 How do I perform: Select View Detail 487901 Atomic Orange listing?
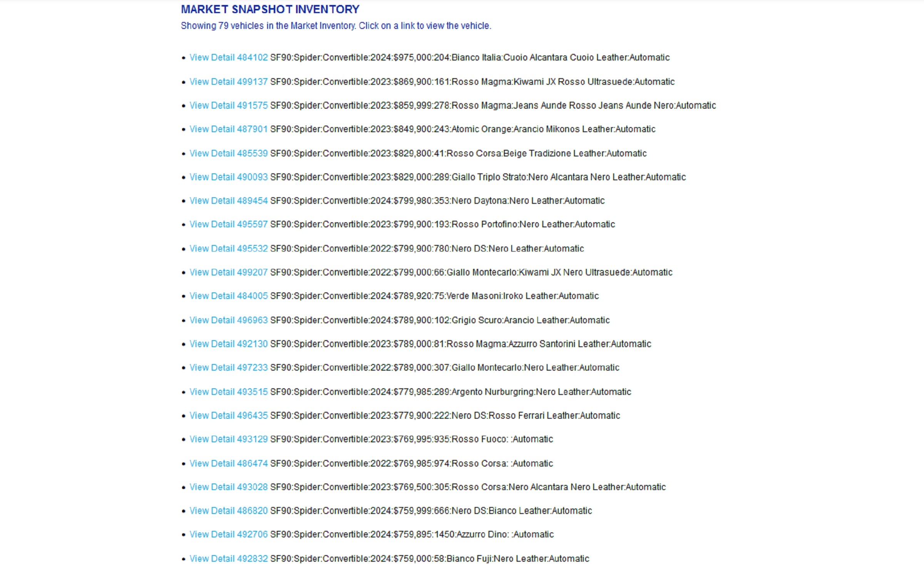[228, 129]
